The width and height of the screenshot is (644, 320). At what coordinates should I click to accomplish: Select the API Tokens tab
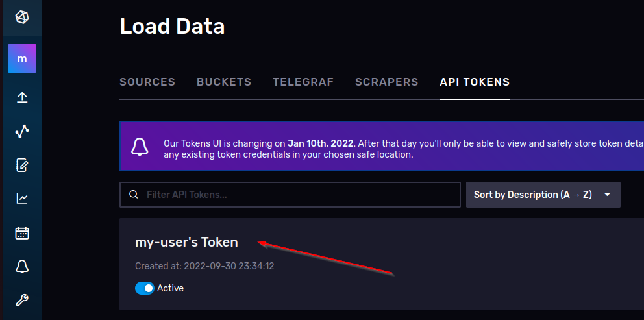pos(475,82)
